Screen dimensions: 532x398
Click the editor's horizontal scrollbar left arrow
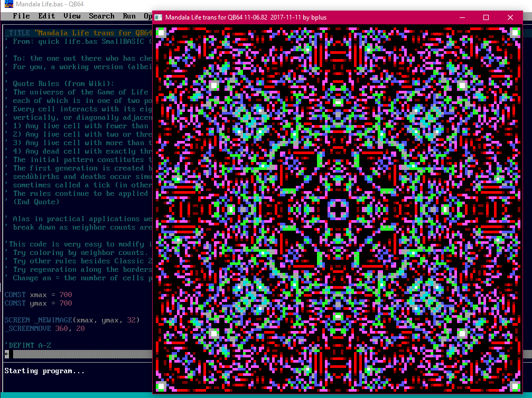click(6, 354)
